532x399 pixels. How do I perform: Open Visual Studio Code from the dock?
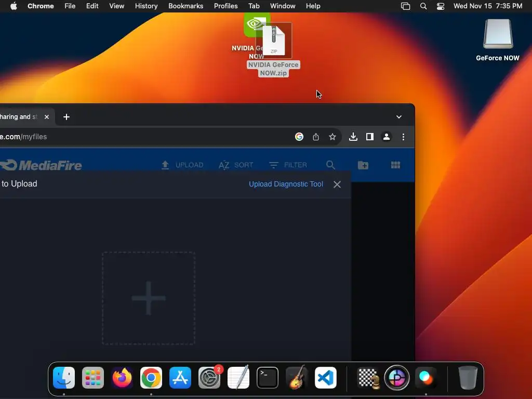326,377
